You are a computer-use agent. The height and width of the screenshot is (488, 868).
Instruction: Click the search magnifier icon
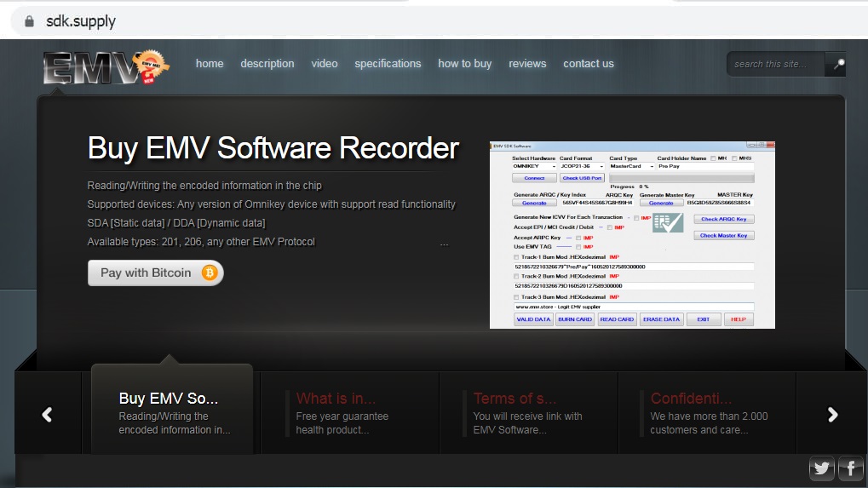click(836, 64)
